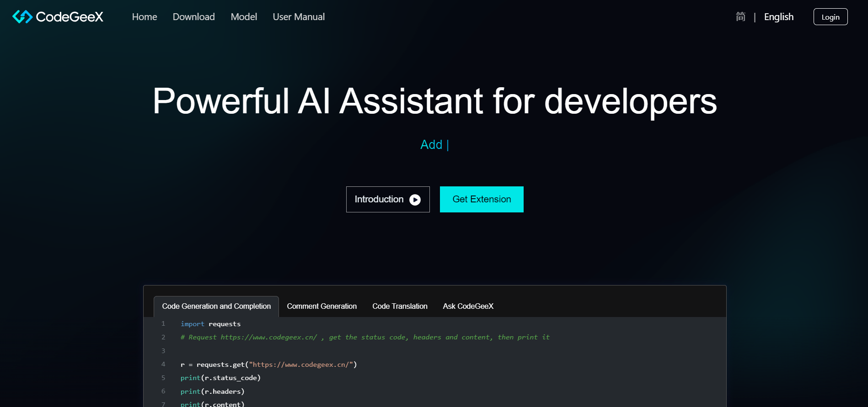This screenshot has height=407, width=868.
Task: Go to the Download page
Action: pos(194,17)
